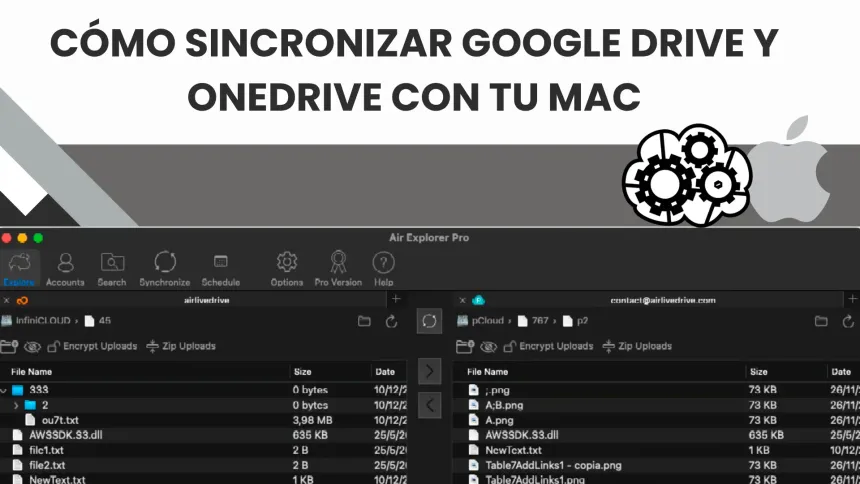
Task: Open the Explore view in toolbar
Action: tap(20, 269)
